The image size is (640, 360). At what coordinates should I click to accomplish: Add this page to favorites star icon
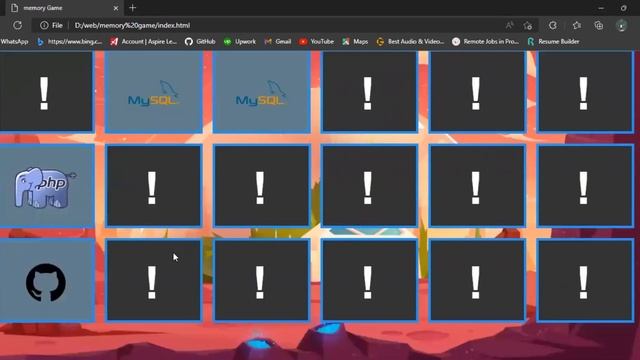(528, 25)
